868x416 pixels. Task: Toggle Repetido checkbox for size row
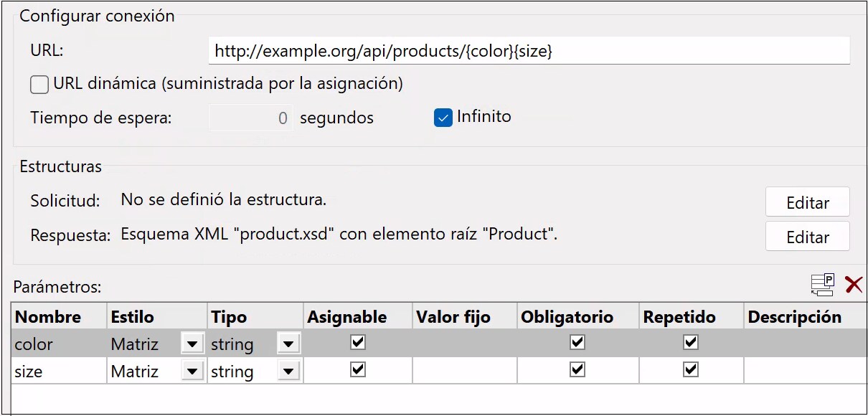691,370
